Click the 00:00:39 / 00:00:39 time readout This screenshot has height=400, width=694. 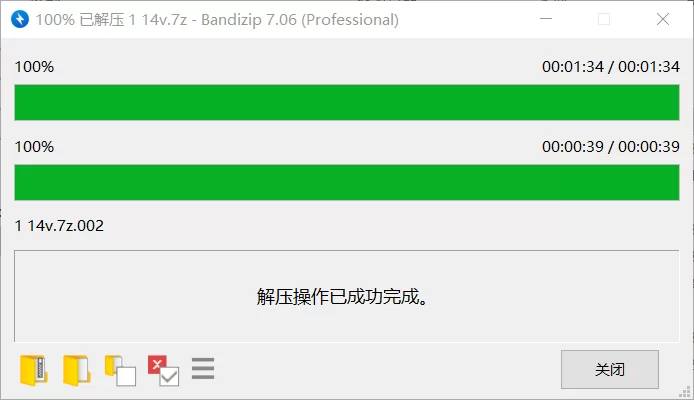point(611,147)
